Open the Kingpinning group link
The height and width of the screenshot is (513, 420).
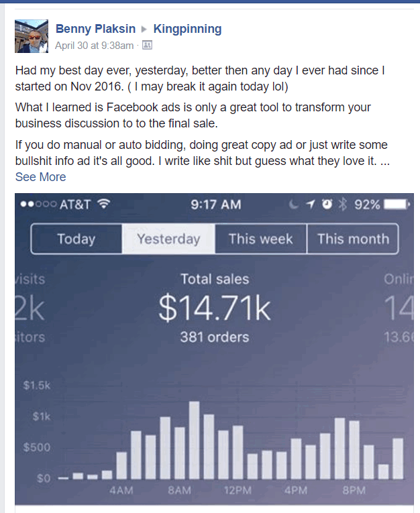pyautogui.click(x=188, y=29)
